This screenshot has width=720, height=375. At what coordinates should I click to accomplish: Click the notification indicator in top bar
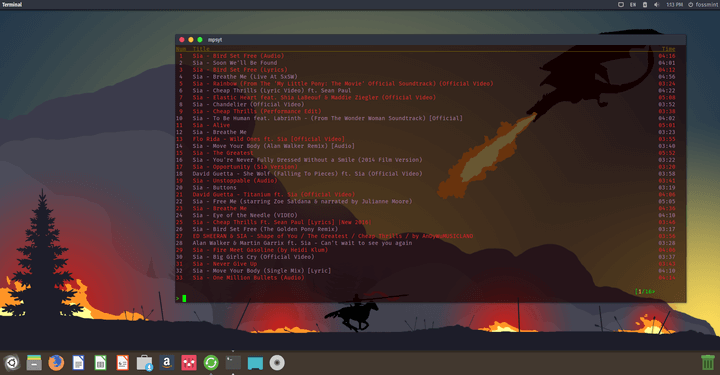pyautogui.click(x=620, y=5)
